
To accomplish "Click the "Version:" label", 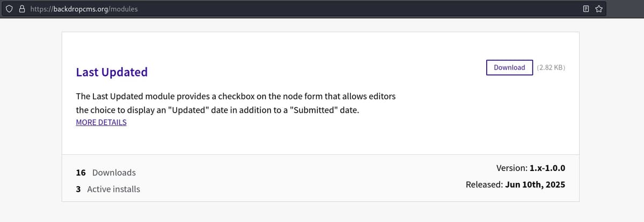I will click(x=511, y=168).
